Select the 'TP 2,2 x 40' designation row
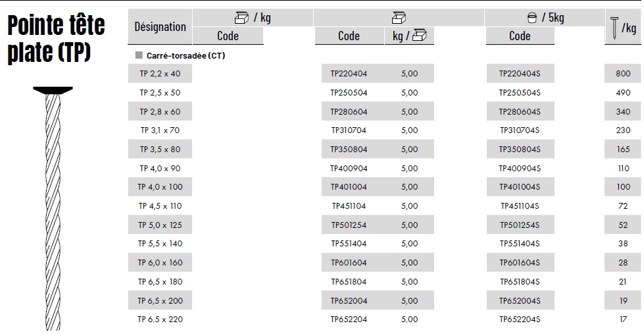The image size is (644, 334). click(x=160, y=74)
